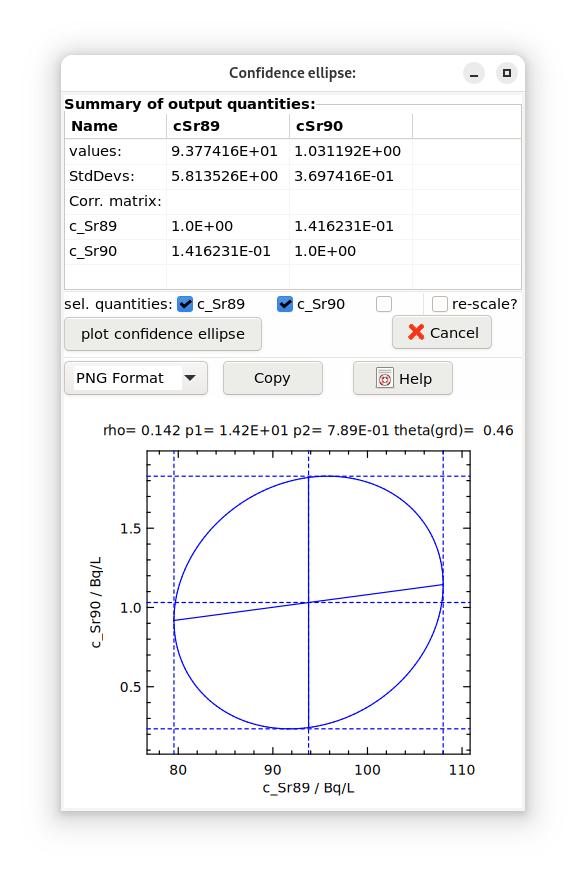Open the PNG Format dropdown arrow
The height and width of the screenshot is (878, 586).
(x=190, y=378)
